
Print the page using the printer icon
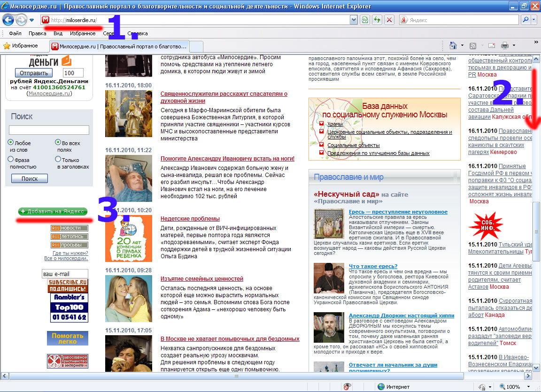pyautogui.click(x=505, y=46)
